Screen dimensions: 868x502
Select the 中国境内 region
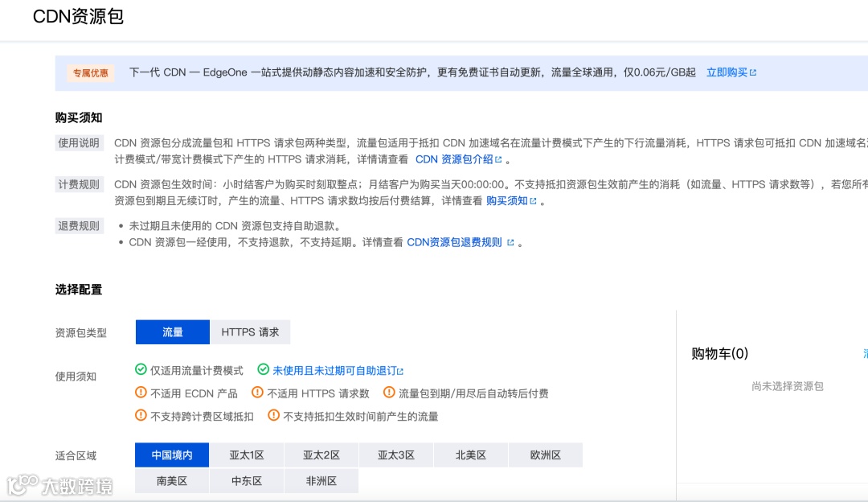pos(172,455)
